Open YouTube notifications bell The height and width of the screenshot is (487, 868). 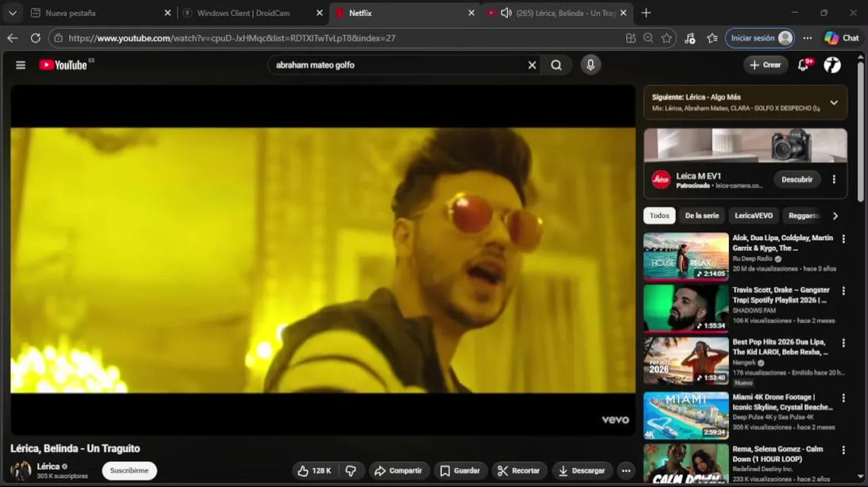(x=804, y=65)
